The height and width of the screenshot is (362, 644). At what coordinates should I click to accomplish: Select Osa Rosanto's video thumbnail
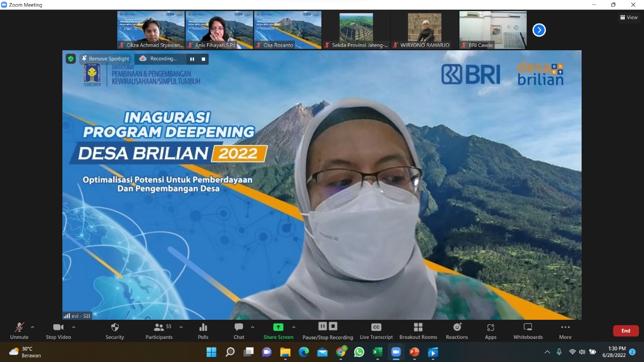pos(287,30)
